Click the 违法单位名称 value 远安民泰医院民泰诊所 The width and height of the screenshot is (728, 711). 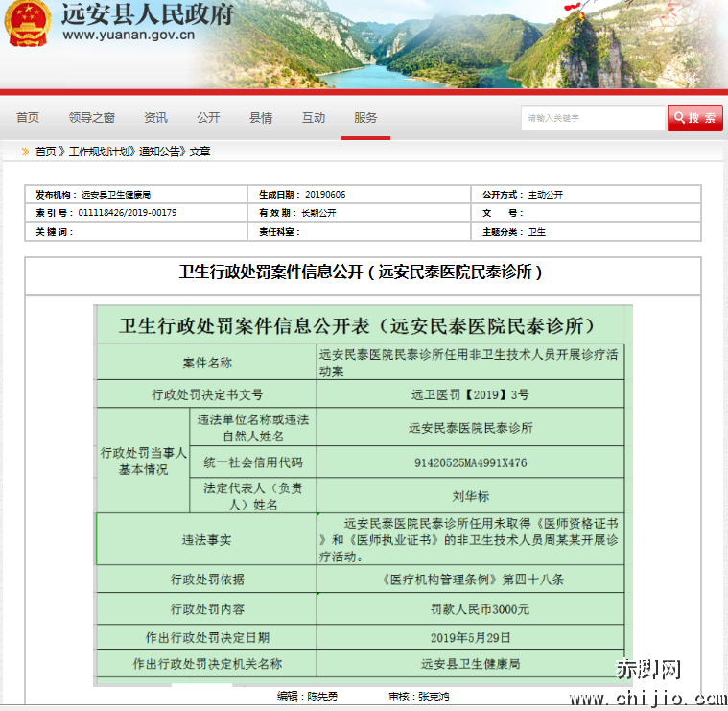(x=470, y=428)
